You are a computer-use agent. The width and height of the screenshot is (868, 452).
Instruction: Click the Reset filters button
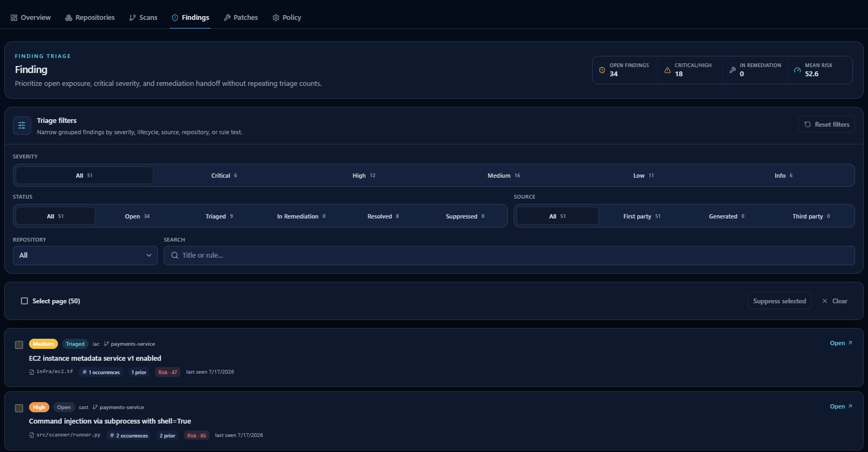pyautogui.click(x=827, y=125)
